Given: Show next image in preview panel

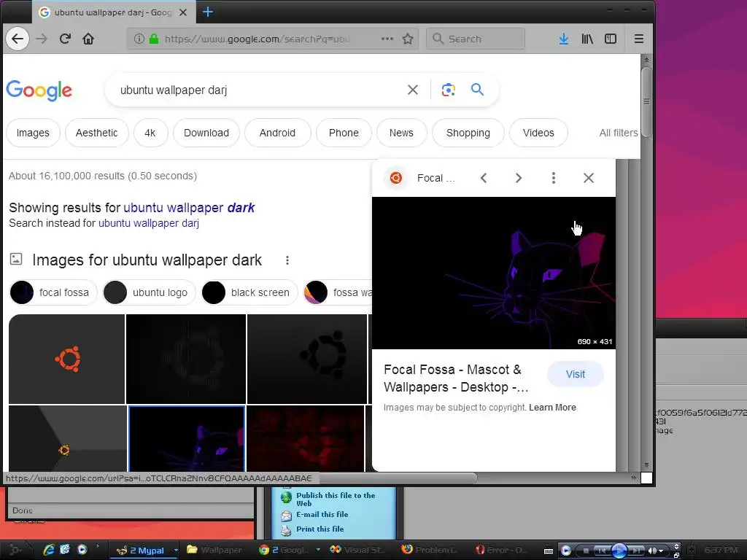Looking at the screenshot, I should (x=519, y=178).
